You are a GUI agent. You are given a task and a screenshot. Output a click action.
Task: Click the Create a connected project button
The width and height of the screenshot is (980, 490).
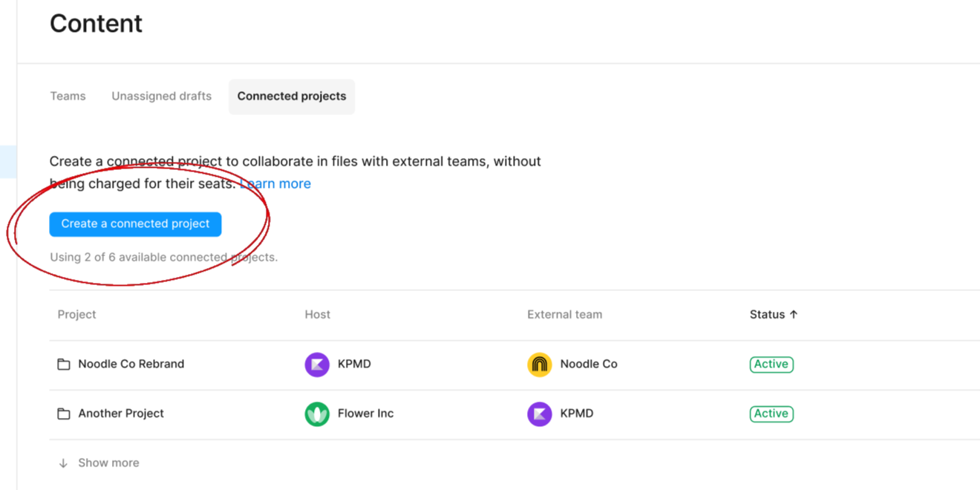135,223
